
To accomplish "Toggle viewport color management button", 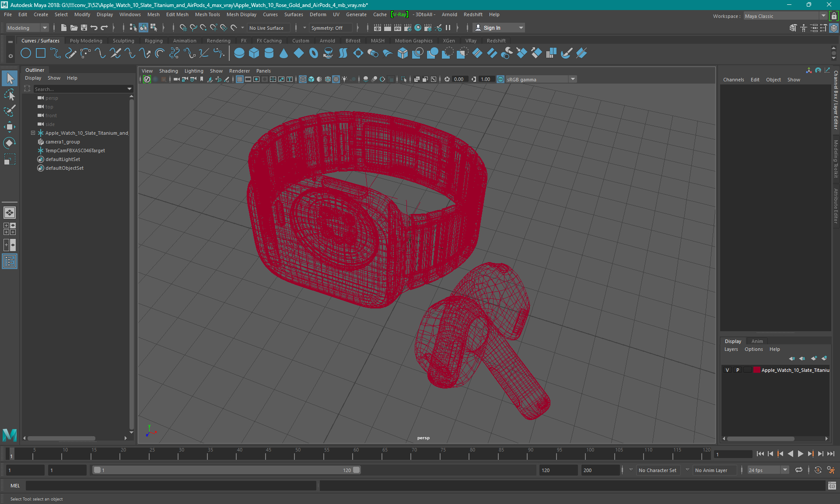I will coord(500,79).
